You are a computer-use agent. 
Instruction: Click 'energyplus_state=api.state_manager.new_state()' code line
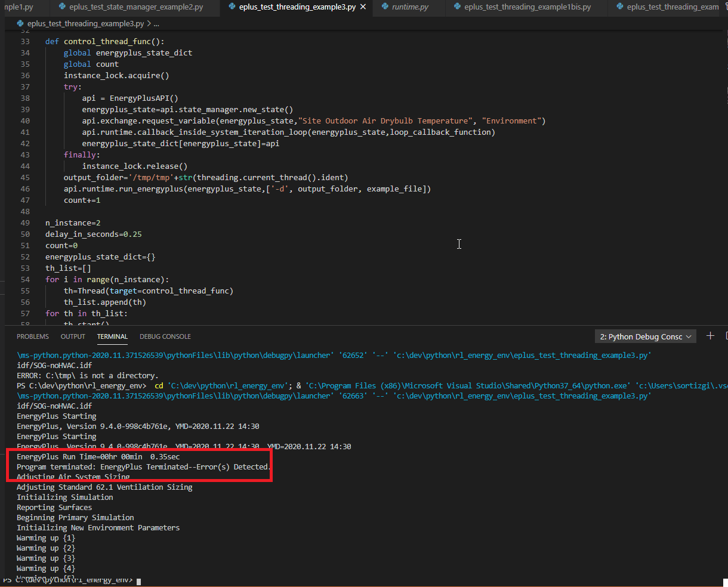coord(187,110)
